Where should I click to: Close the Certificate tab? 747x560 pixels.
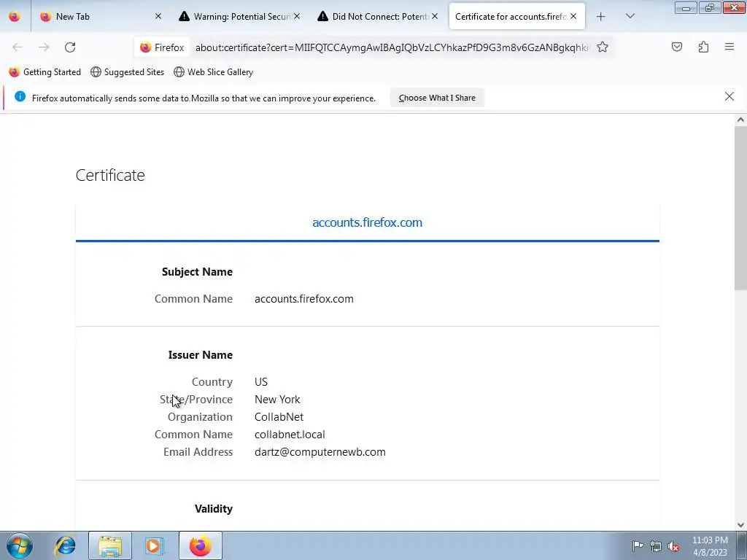(x=573, y=16)
